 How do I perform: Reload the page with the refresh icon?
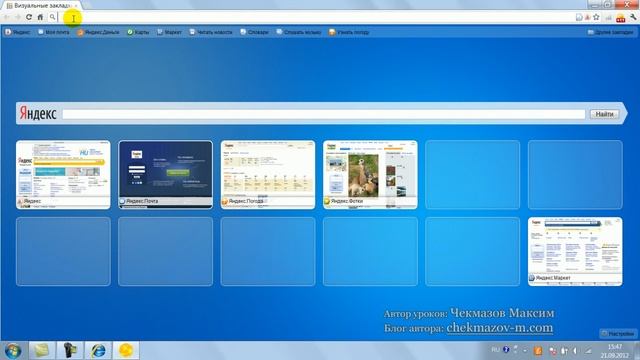[29, 17]
